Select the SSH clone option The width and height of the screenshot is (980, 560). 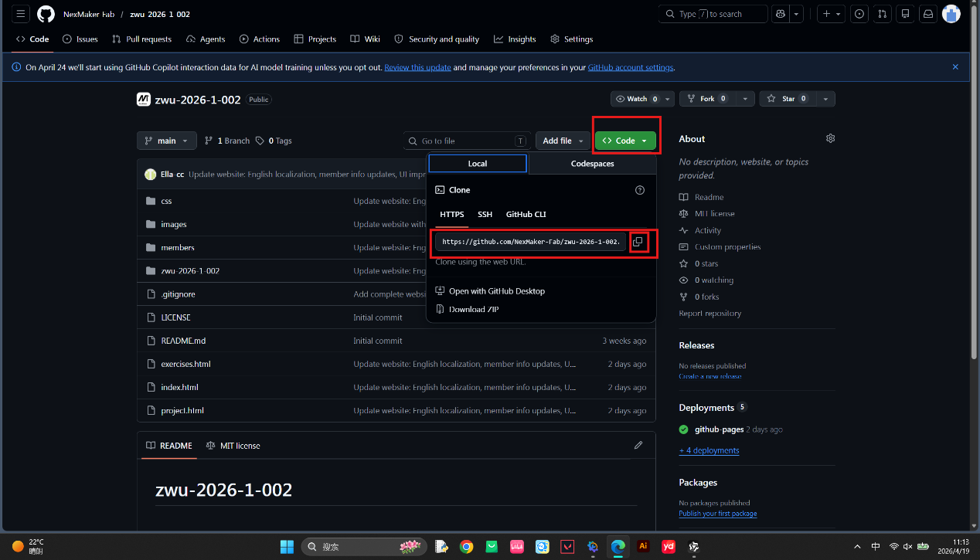[485, 215]
